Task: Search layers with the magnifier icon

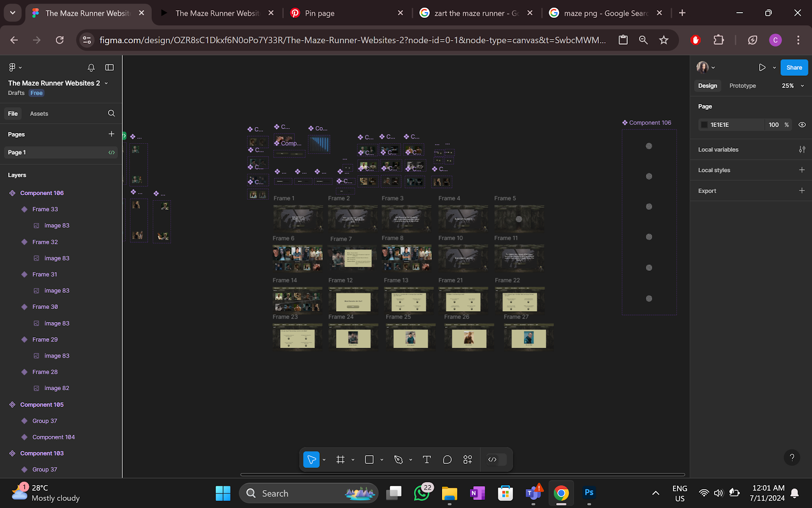Action: [x=111, y=113]
